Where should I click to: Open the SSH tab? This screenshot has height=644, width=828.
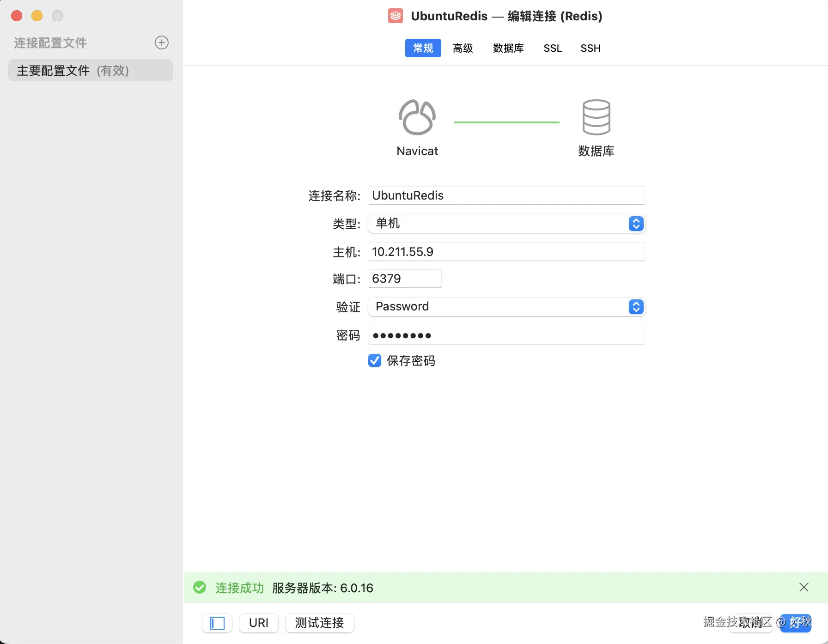(x=591, y=48)
